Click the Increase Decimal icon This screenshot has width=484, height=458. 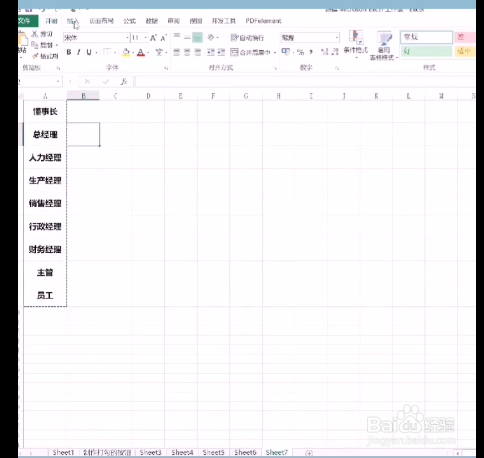coord(325,52)
